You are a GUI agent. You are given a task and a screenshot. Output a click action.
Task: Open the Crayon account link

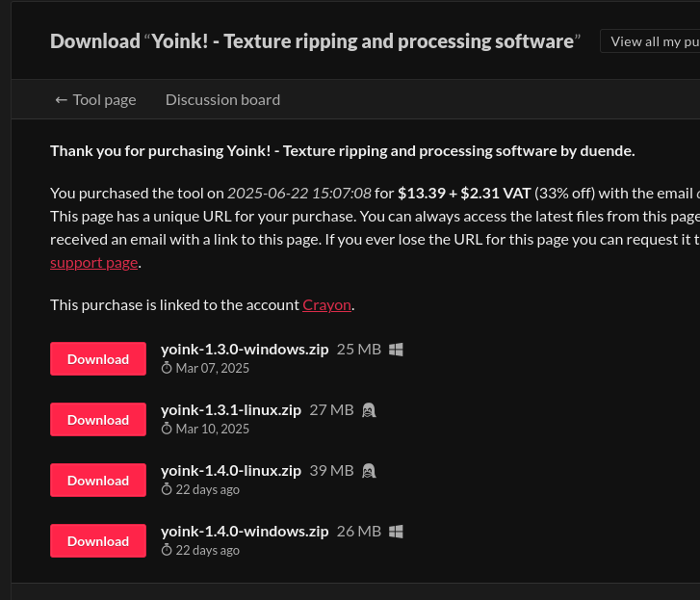326,304
